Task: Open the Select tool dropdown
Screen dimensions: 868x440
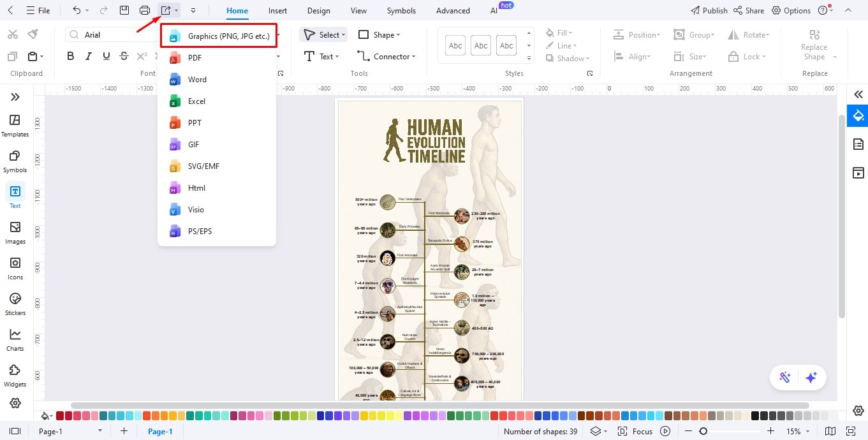Action: tap(323, 34)
